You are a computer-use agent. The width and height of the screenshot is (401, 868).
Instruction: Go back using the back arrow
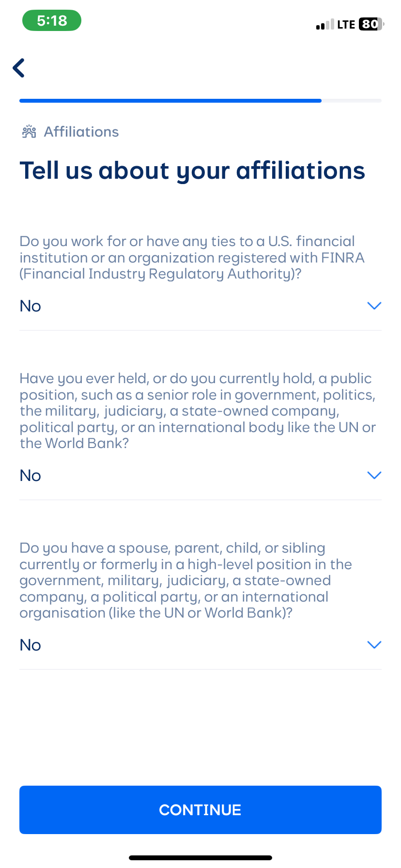19,68
